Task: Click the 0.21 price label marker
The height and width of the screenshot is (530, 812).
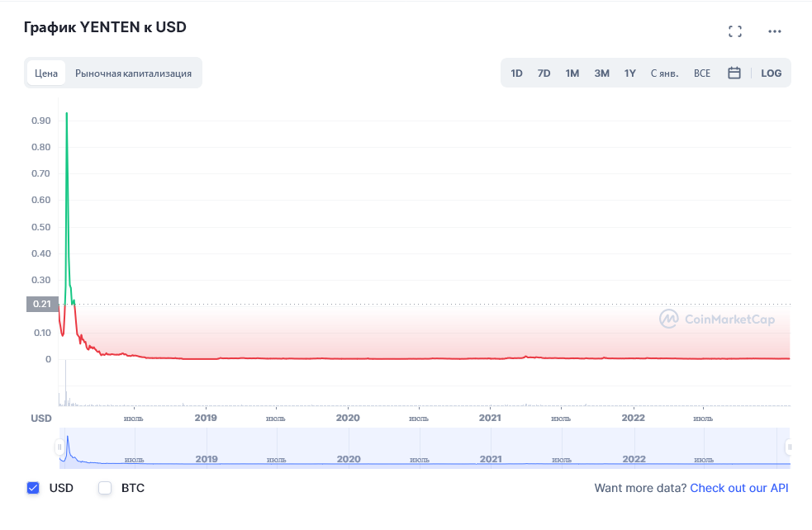Action: coord(42,304)
